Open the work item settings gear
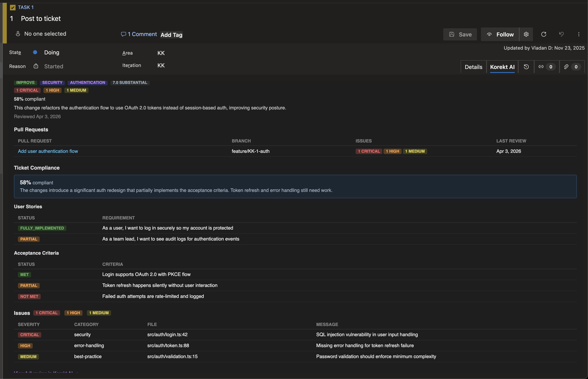 click(526, 34)
